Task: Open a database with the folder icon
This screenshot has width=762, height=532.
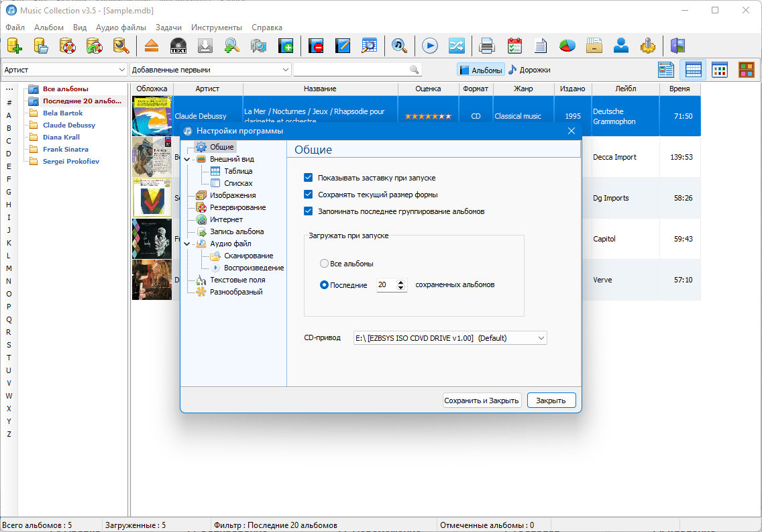Action: tap(42, 46)
